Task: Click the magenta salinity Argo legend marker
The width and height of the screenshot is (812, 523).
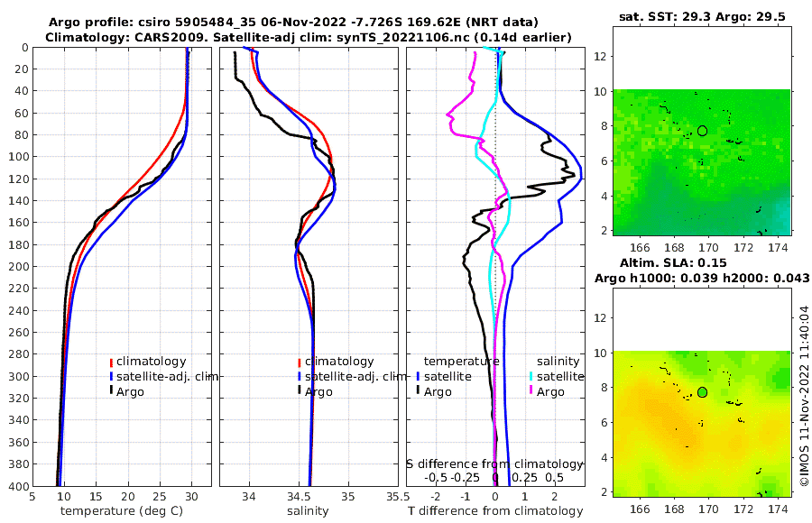Action: pyautogui.click(x=531, y=391)
